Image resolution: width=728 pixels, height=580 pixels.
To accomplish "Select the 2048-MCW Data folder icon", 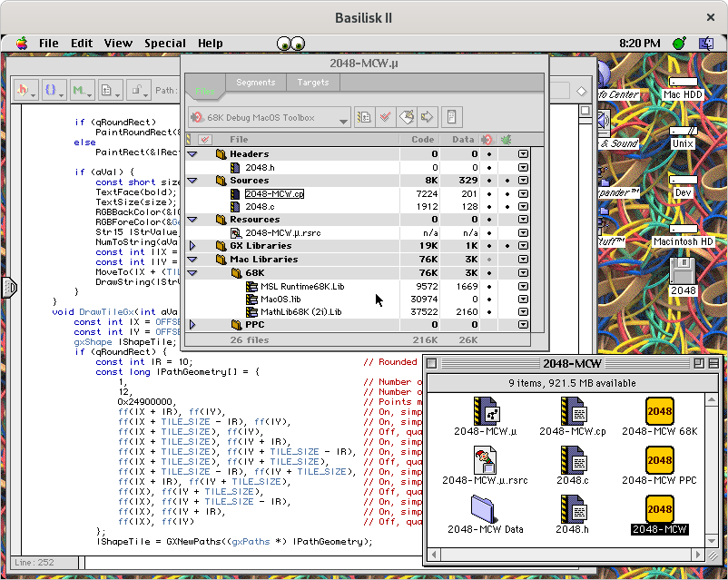I will pyautogui.click(x=484, y=508).
